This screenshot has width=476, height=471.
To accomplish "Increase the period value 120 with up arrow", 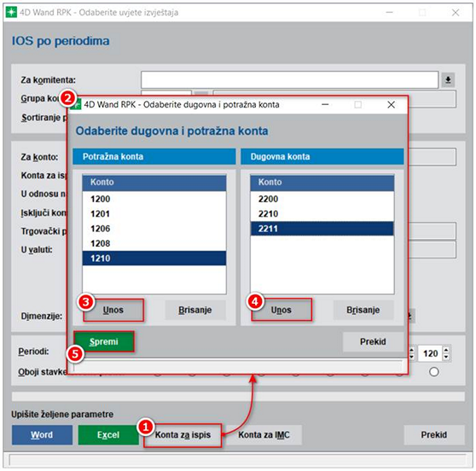I will pyautogui.click(x=446, y=350).
